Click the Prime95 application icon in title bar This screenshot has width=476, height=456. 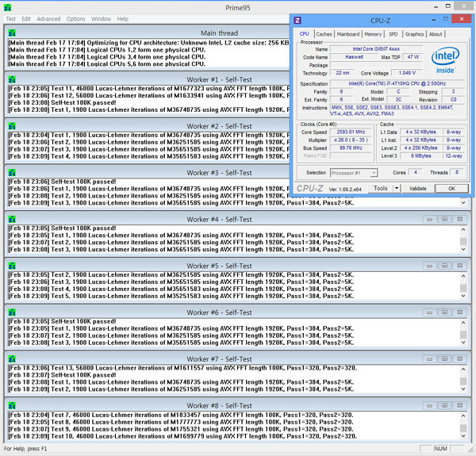click(8, 8)
